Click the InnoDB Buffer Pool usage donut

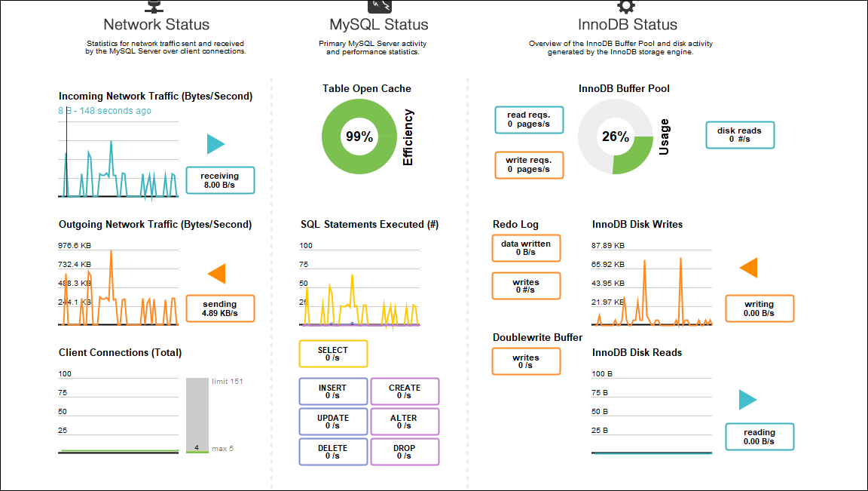615,137
